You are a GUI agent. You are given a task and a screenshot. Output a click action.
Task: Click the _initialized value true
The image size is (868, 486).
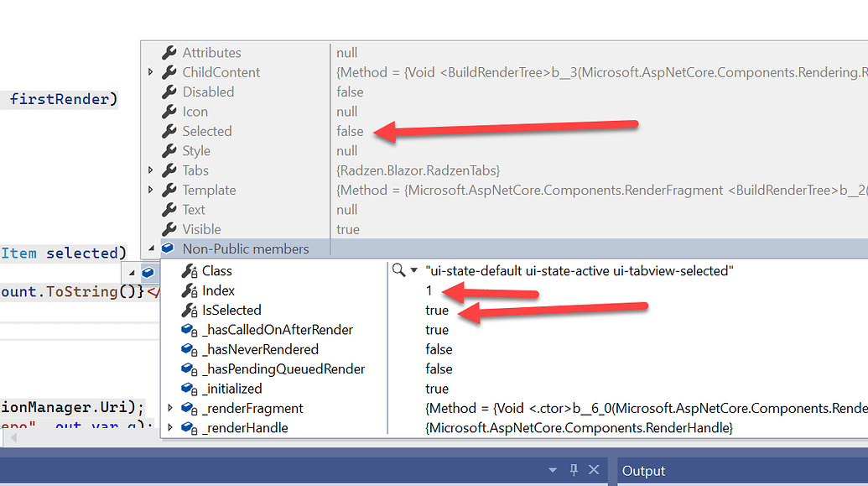coord(437,389)
